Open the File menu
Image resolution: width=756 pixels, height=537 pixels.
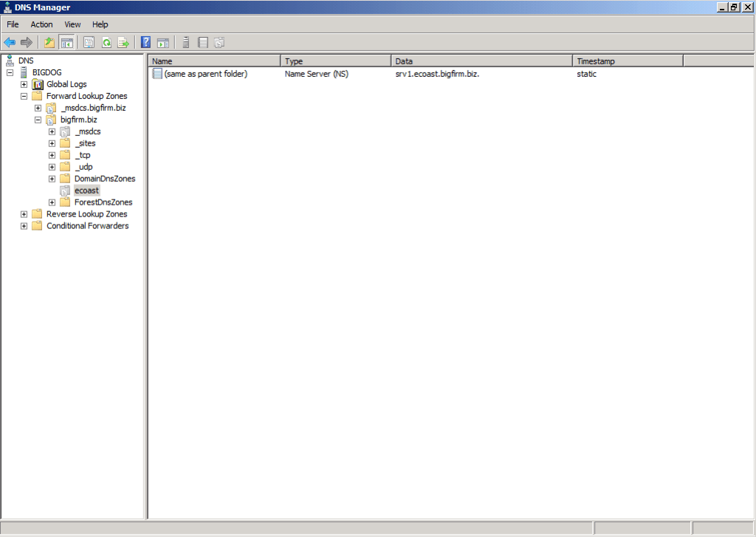tap(13, 24)
